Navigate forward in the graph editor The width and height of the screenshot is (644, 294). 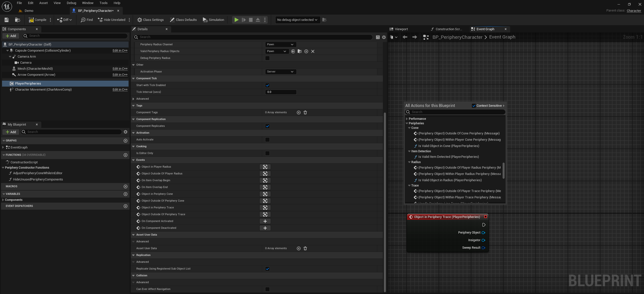(415, 37)
